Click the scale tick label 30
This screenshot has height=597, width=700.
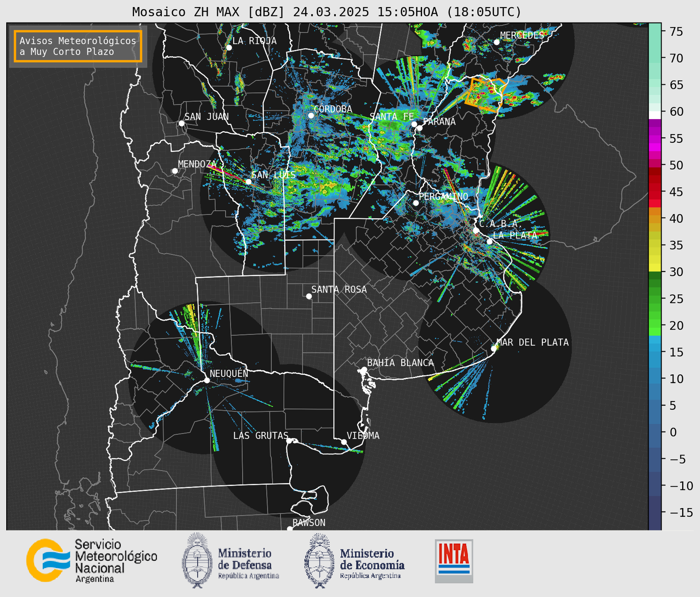click(676, 272)
